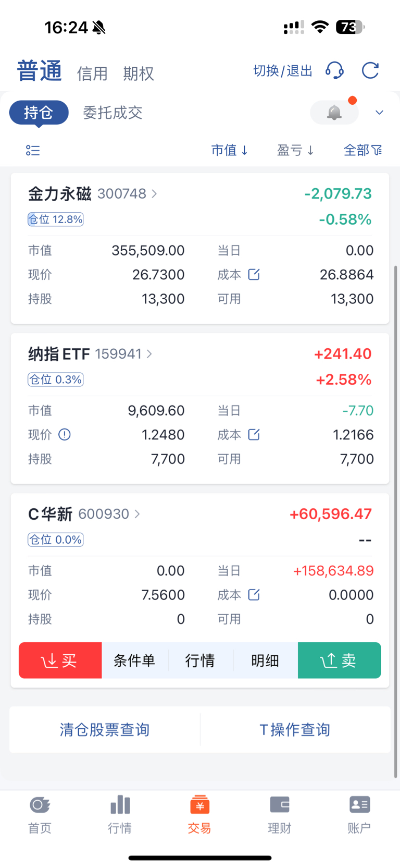Edit cost price for 纳指ETF
This screenshot has width=400, height=868.
[x=254, y=434]
